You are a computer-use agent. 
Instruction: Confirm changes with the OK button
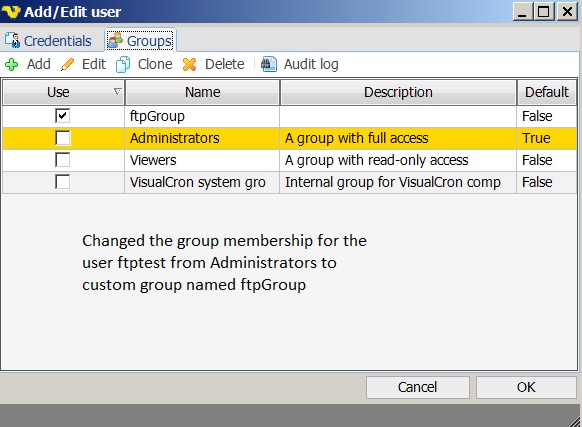coord(526,387)
